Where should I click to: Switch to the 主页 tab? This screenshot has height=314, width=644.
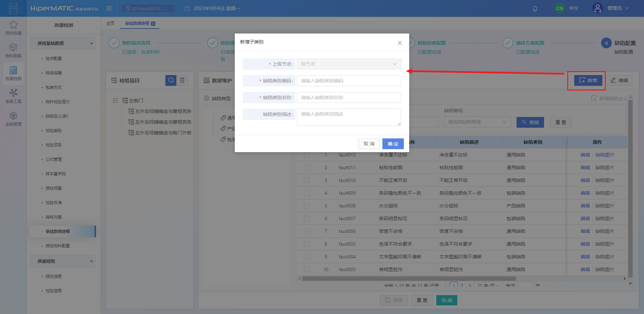coord(110,23)
